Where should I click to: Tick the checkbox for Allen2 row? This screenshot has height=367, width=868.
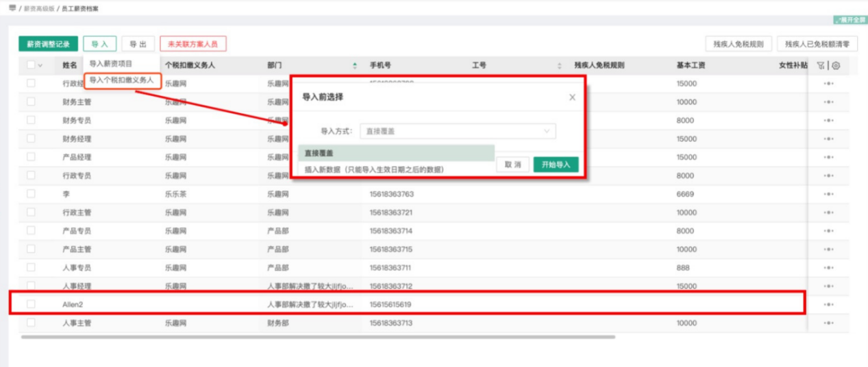(x=31, y=304)
